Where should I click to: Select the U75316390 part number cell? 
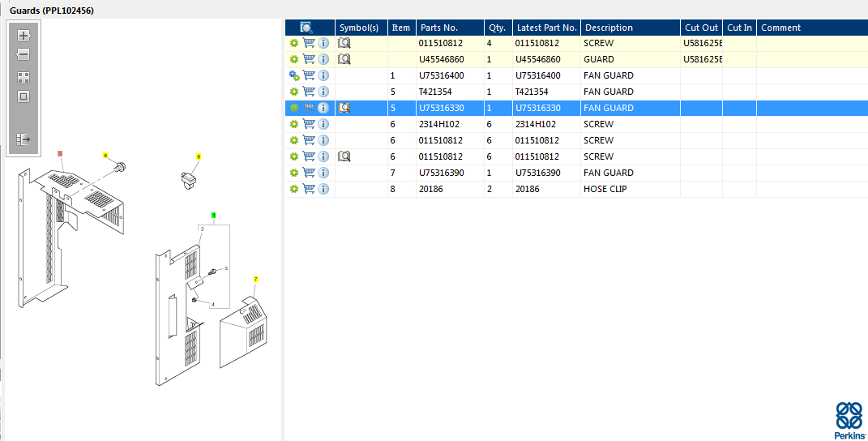[x=450, y=173]
